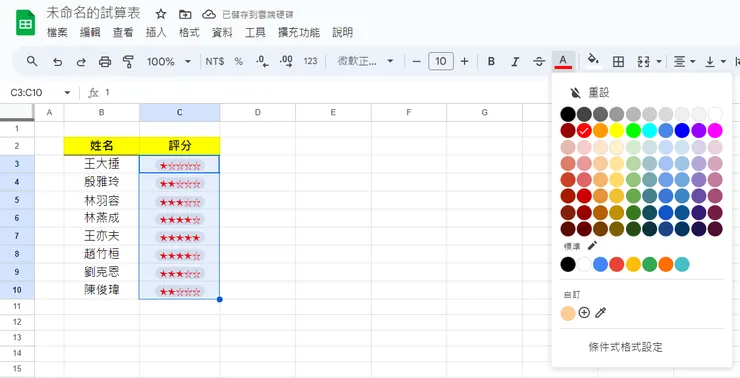Open the zoom 100% dropdown

[168, 61]
